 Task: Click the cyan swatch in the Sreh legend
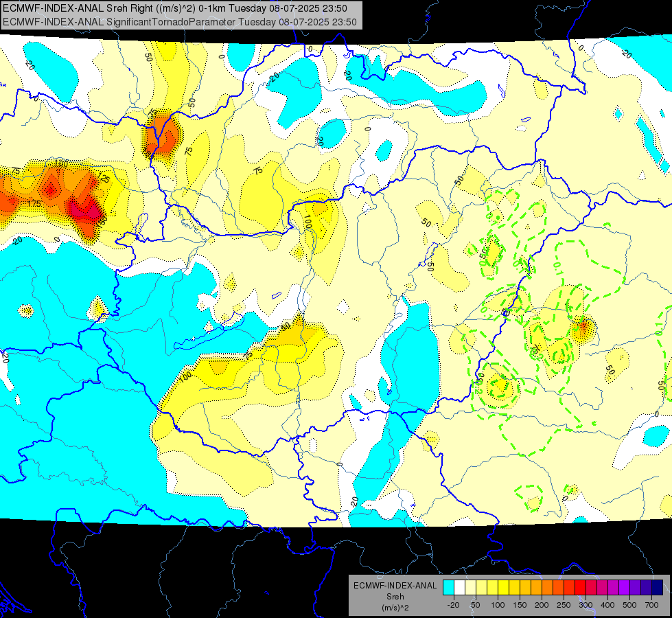449,587
